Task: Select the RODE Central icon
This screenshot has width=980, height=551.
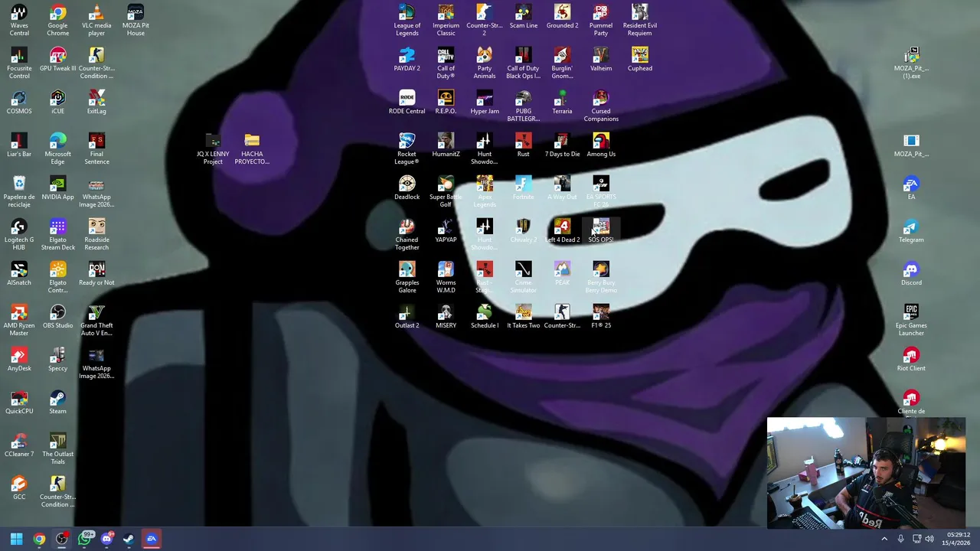Action: coord(407,102)
